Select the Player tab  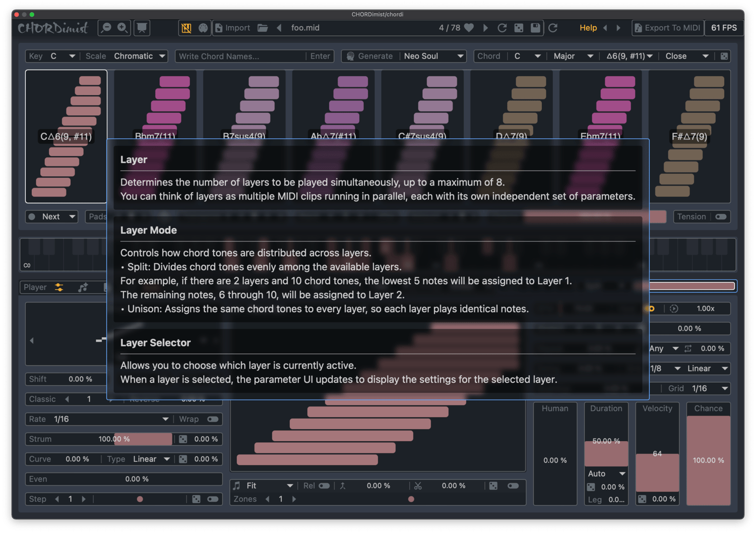(x=35, y=287)
